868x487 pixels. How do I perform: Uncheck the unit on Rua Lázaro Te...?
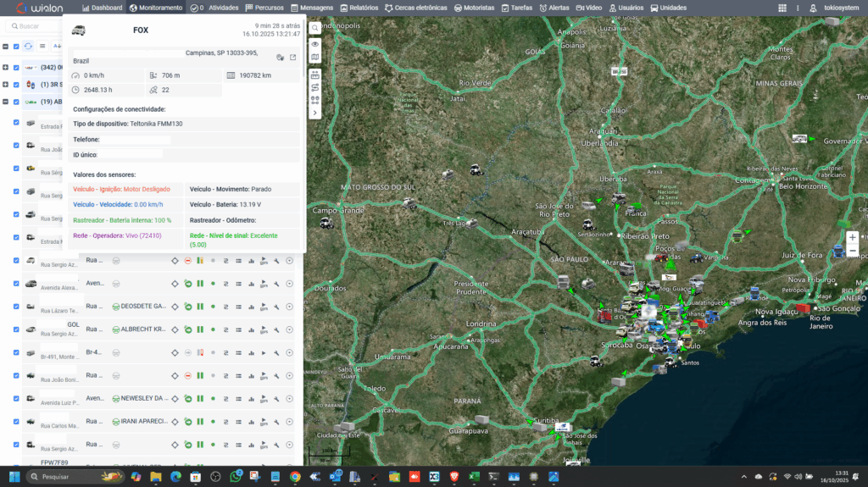pos(16,306)
